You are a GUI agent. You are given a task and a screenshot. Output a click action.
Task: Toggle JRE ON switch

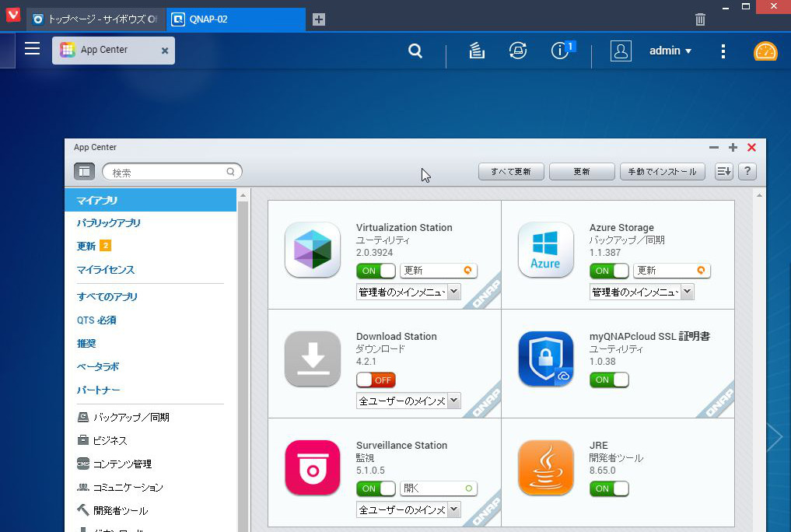pos(610,488)
